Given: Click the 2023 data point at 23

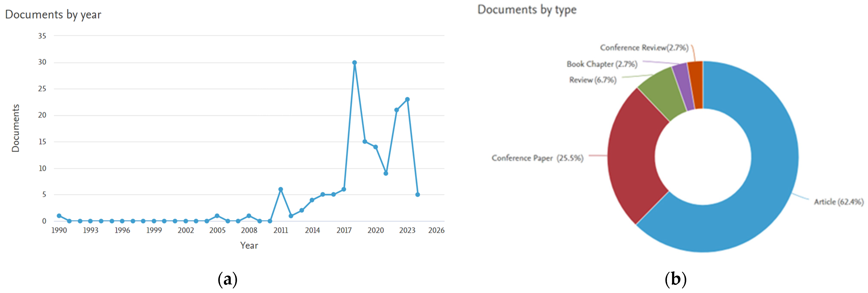Looking at the screenshot, I should (407, 100).
